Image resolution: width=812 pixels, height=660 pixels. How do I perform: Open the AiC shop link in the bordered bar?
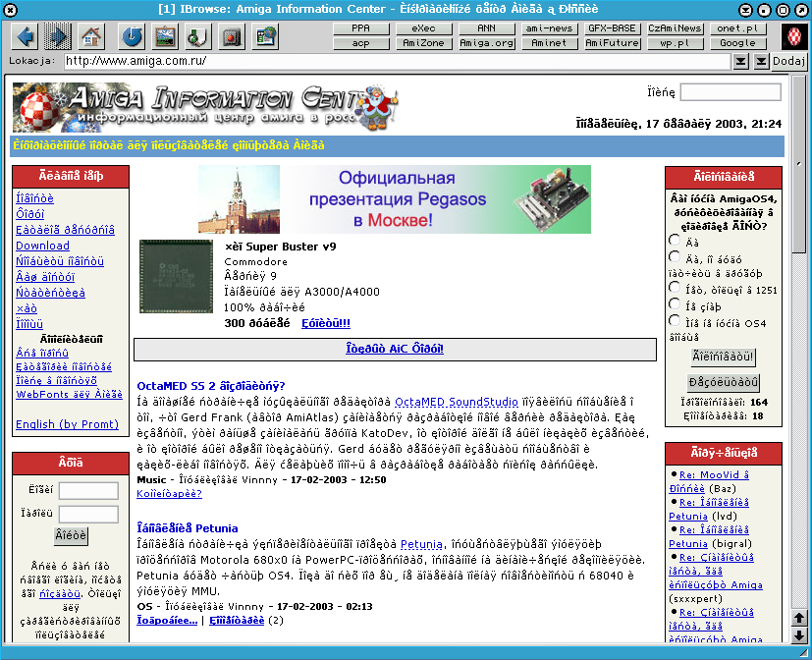click(x=395, y=349)
